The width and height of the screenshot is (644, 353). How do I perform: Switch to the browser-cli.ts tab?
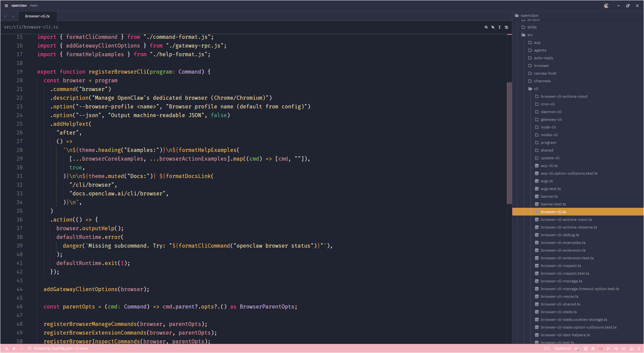(x=38, y=16)
